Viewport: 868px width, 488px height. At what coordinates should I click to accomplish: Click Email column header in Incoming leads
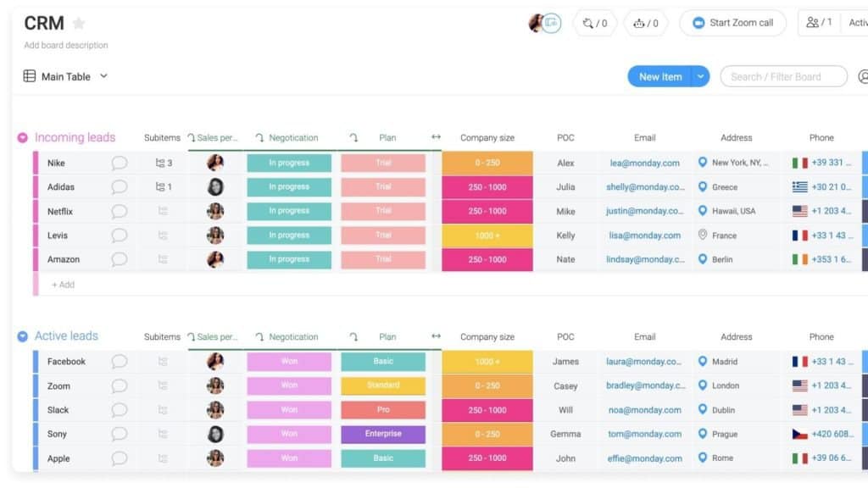[645, 138]
